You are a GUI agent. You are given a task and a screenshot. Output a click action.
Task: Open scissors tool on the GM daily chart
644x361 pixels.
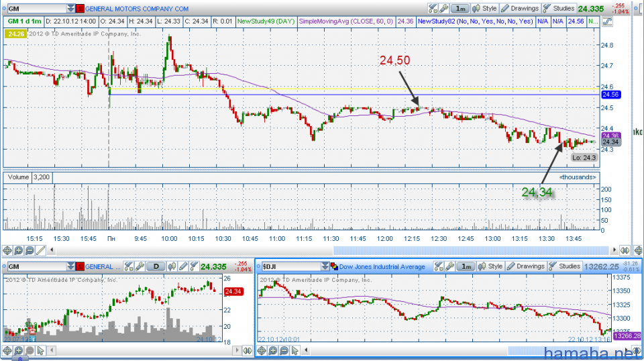129,266
